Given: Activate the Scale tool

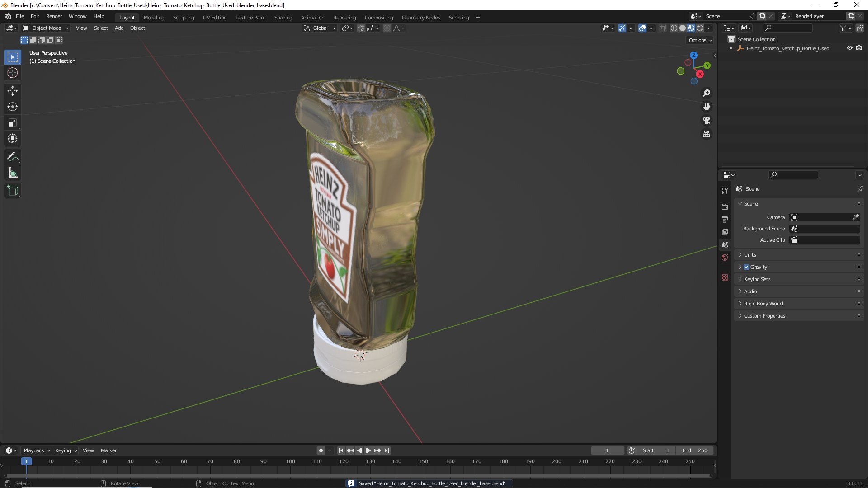Looking at the screenshot, I should point(13,122).
